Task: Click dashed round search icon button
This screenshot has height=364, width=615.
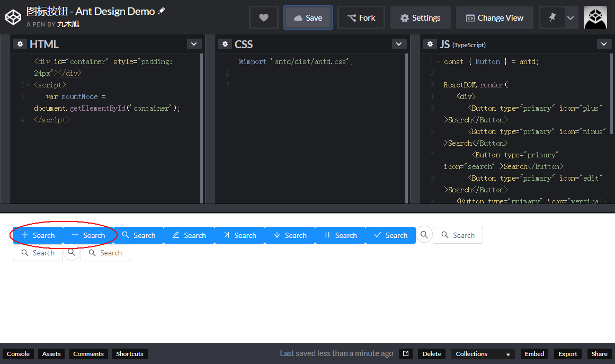Action: coord(72,252)
